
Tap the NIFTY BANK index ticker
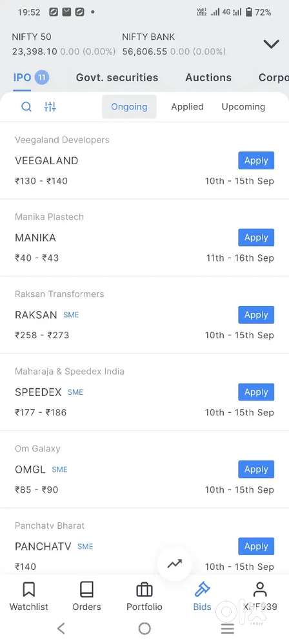click(174, 44)
